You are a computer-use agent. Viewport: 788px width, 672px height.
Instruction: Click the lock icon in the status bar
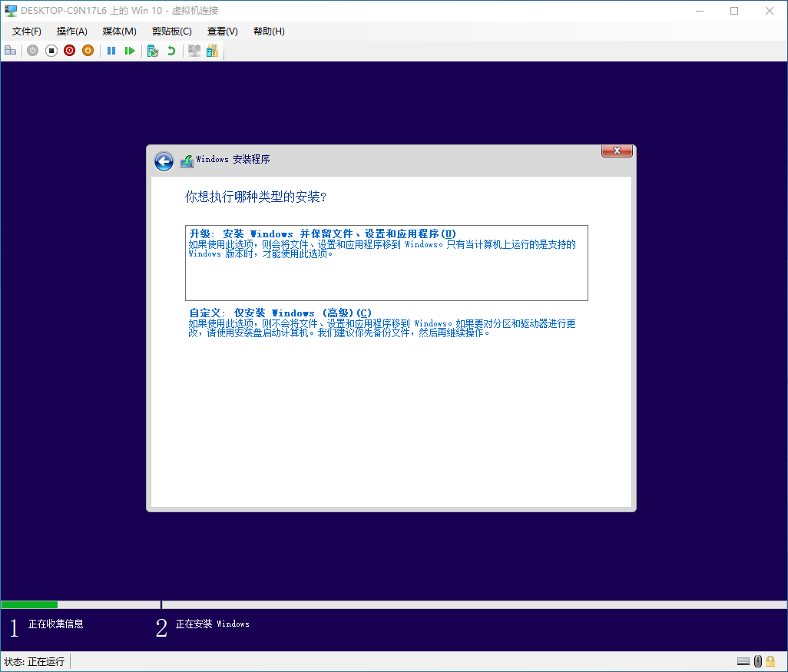tap(770, 661)
